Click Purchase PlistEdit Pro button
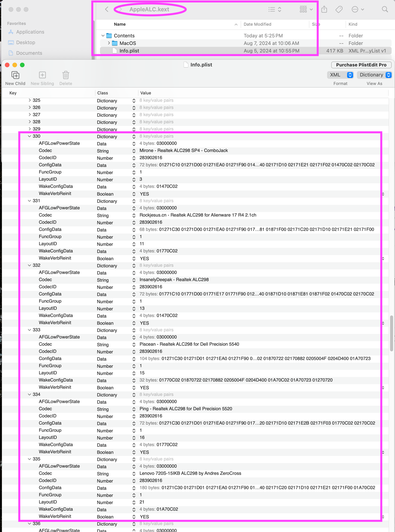 (x=361, y=65)
